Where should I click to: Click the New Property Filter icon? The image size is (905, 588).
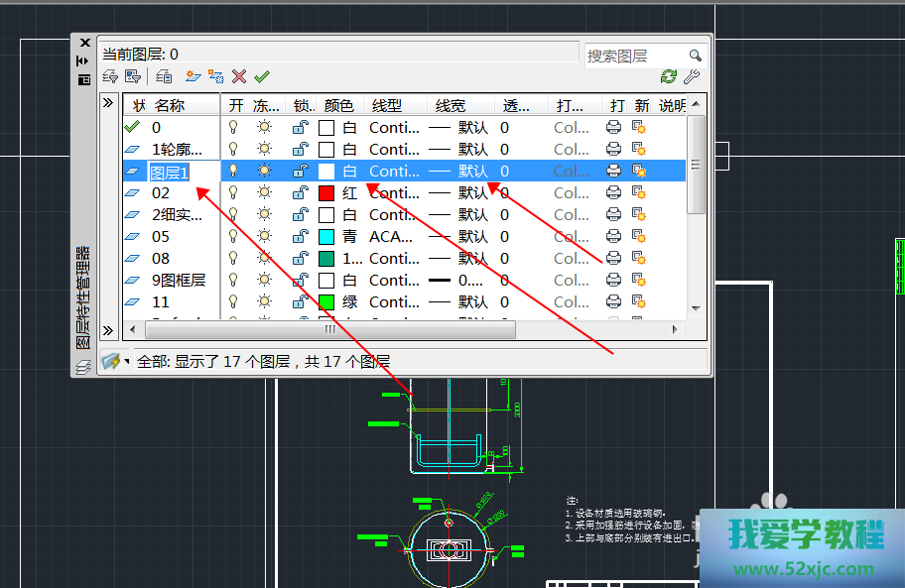click(110, 76)
